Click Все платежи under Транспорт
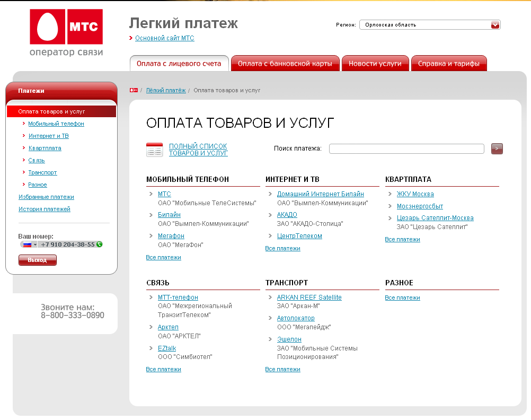This screenshot has height=420, width=531. [282, 369]
